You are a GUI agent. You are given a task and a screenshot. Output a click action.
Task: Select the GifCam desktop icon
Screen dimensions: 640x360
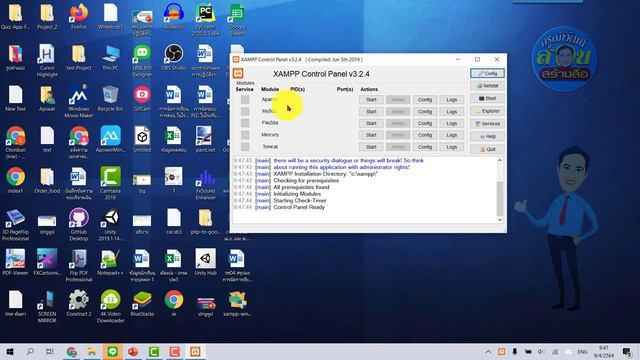pos(142,99)
